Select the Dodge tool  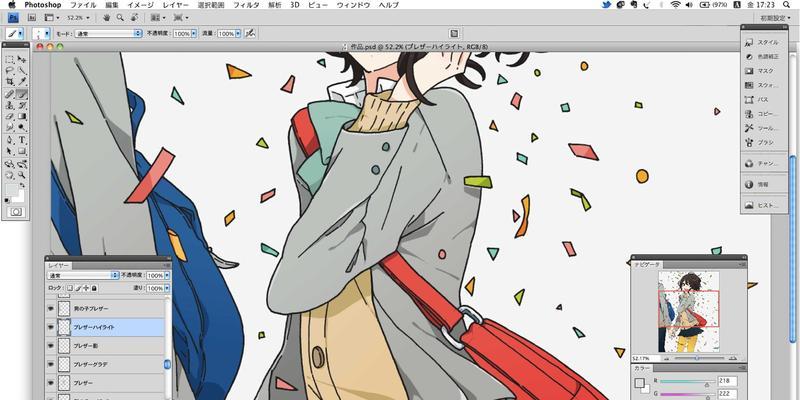click(21, 128)
